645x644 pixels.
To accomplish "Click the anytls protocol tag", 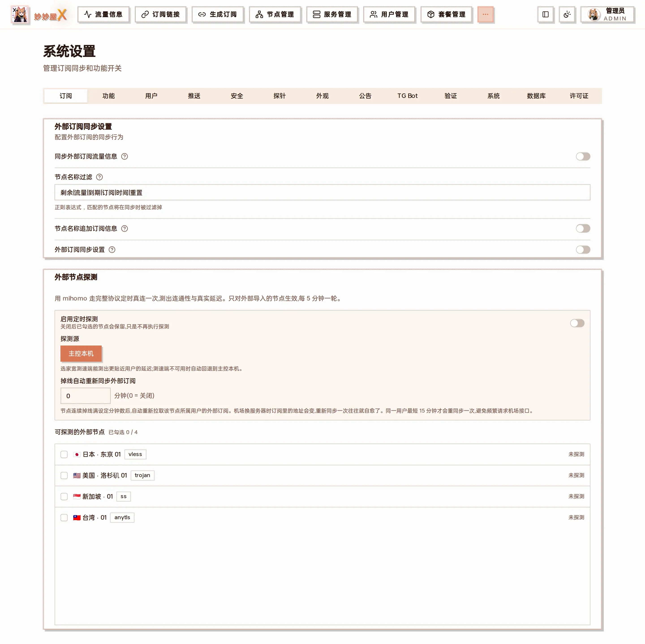I will pyautogui.click(x=122, y=517).
